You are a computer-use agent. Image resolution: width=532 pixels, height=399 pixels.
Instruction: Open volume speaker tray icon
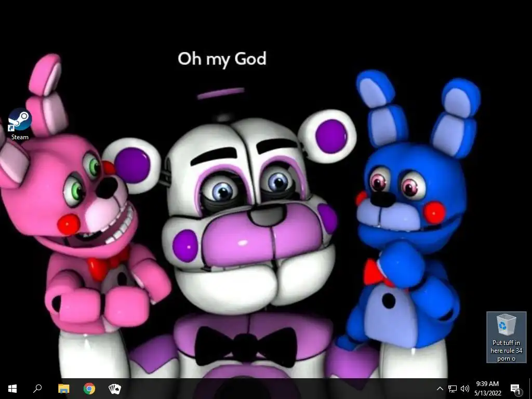pos(464,389)
